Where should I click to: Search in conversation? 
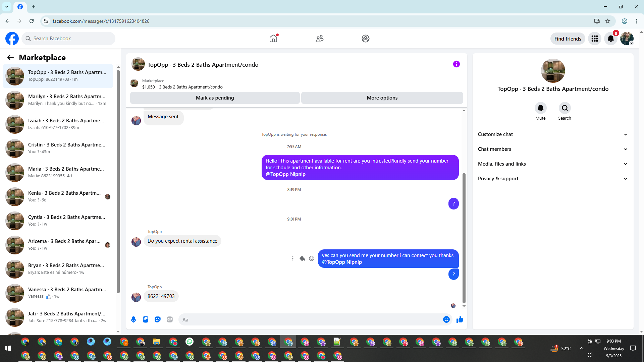point(565,108)
